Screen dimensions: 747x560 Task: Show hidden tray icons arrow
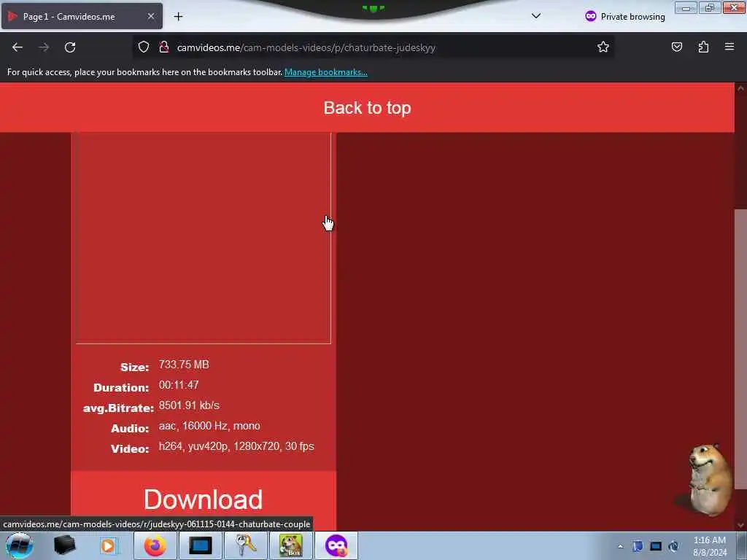[x=620, y=547]
